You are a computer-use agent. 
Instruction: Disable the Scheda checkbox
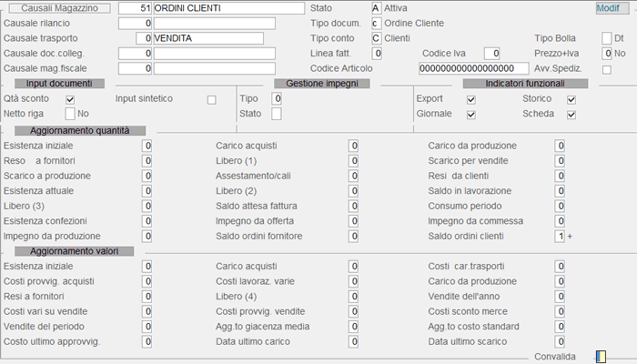pos(571,115)
